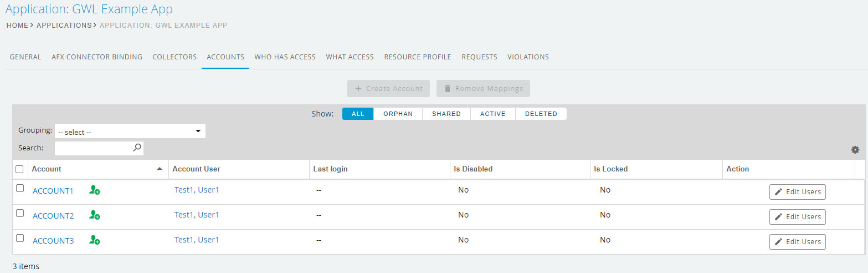Viewport: 868px width, 273px height.
Task: Open the Grouping dropdown
Action: 130,132
